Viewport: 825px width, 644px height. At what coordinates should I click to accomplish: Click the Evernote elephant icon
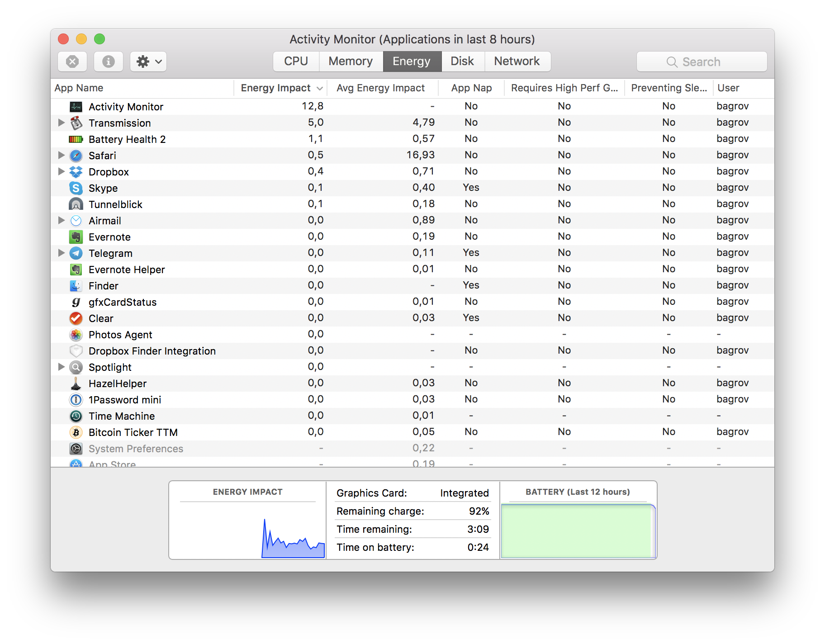pos(76,237)
